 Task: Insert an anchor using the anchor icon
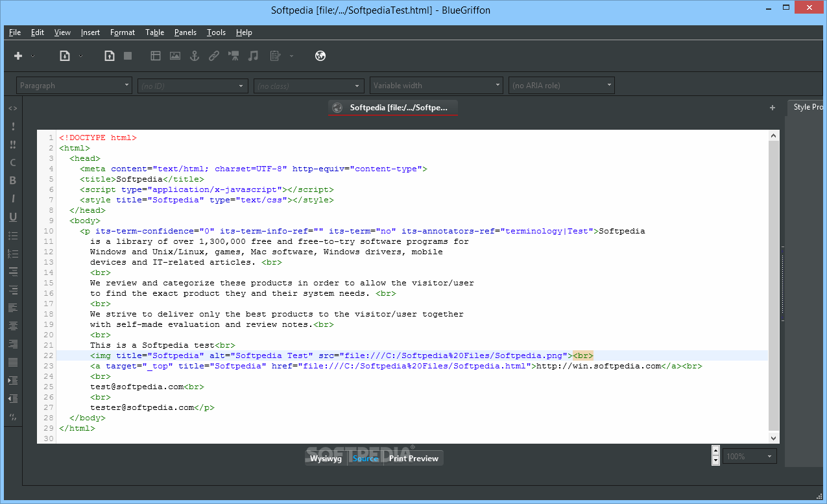click(194, 56)
